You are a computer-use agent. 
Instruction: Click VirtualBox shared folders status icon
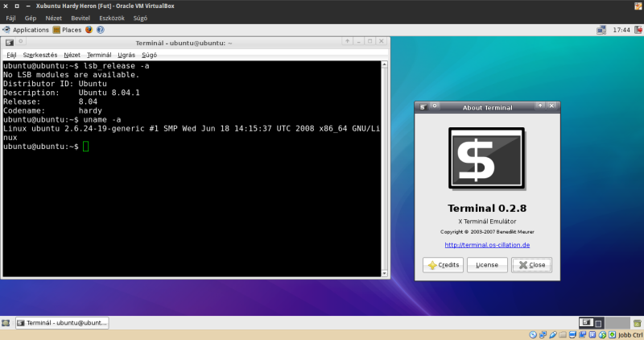coord(563,334)
